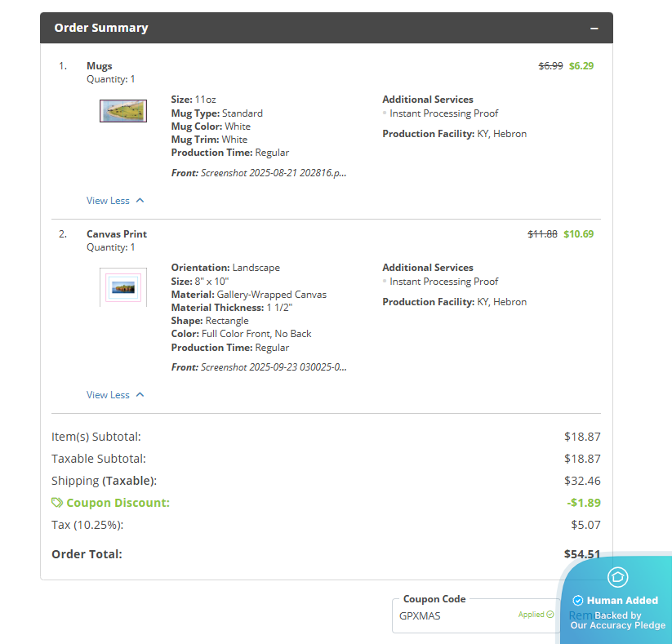672x644 pixels.
Task: Click the green Coupon Discount tag icon
Action: (x=57, y=503)
